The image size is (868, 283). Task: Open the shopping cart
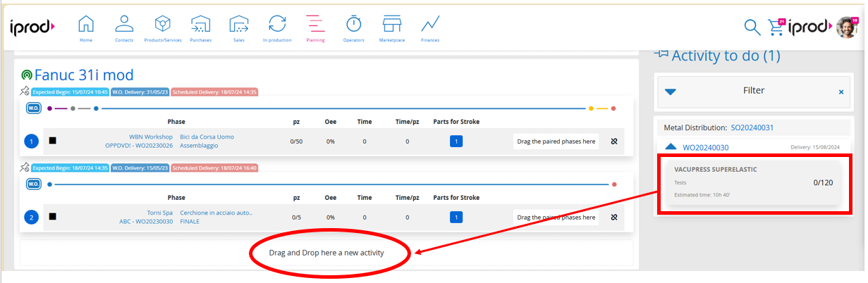pyautogui.click(x=776, y=27)
